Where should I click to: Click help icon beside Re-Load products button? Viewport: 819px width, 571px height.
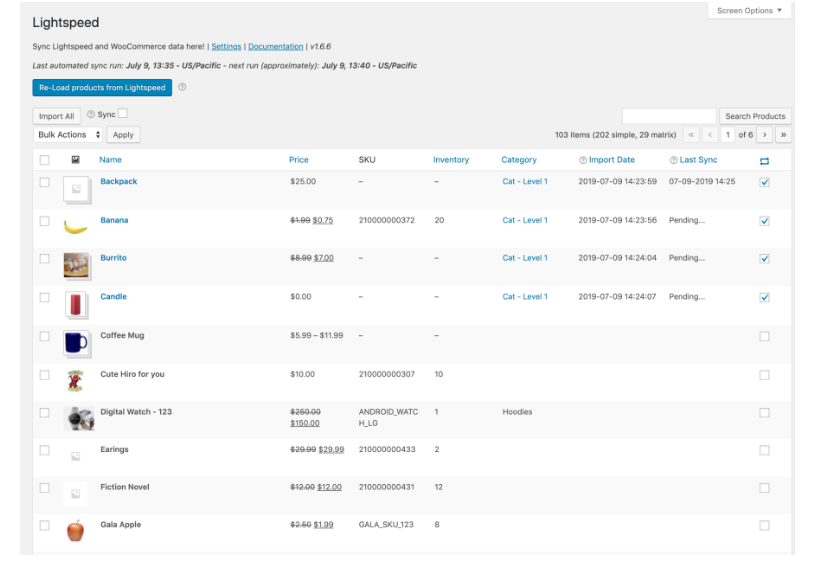182,88
